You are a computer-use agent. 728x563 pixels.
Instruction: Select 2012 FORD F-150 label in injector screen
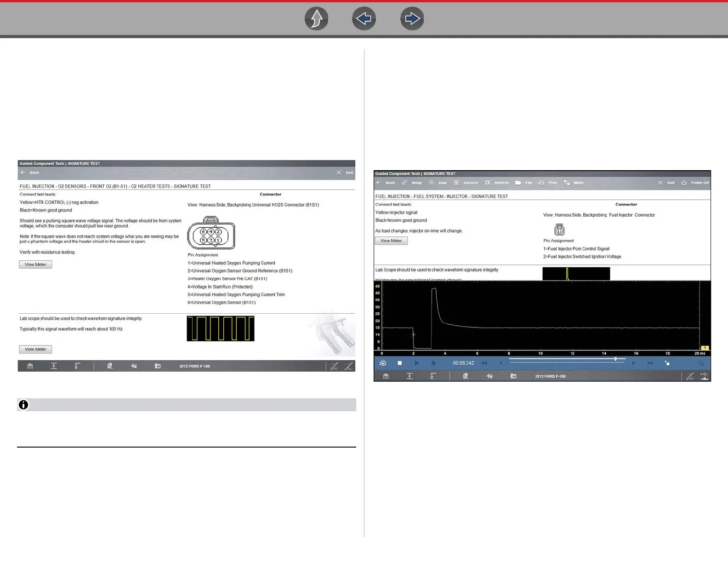pyautogui.click(x=550, y=376)
